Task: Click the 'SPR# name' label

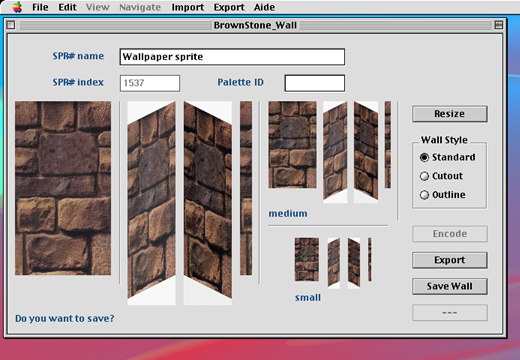Action: click(78, 56)
